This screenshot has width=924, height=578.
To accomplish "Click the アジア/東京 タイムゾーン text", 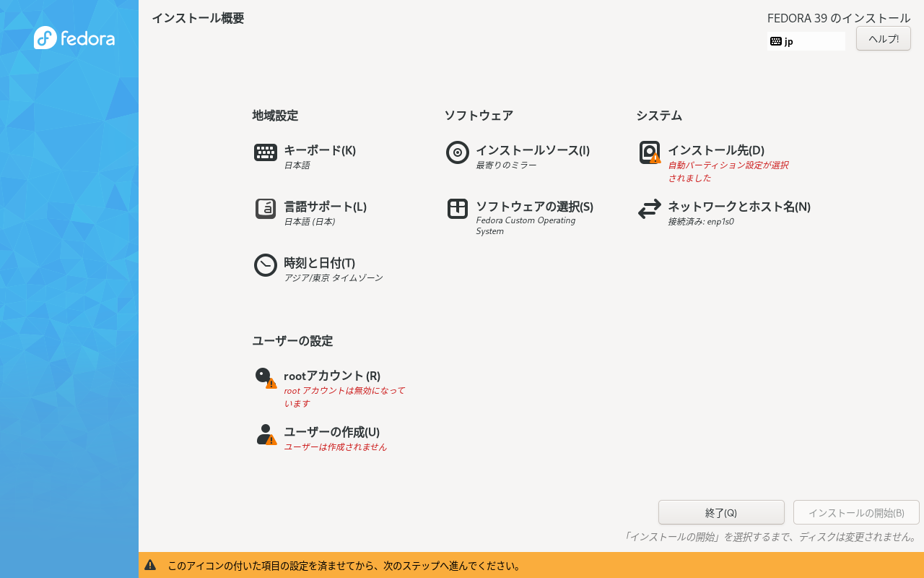I will [334, 278].
